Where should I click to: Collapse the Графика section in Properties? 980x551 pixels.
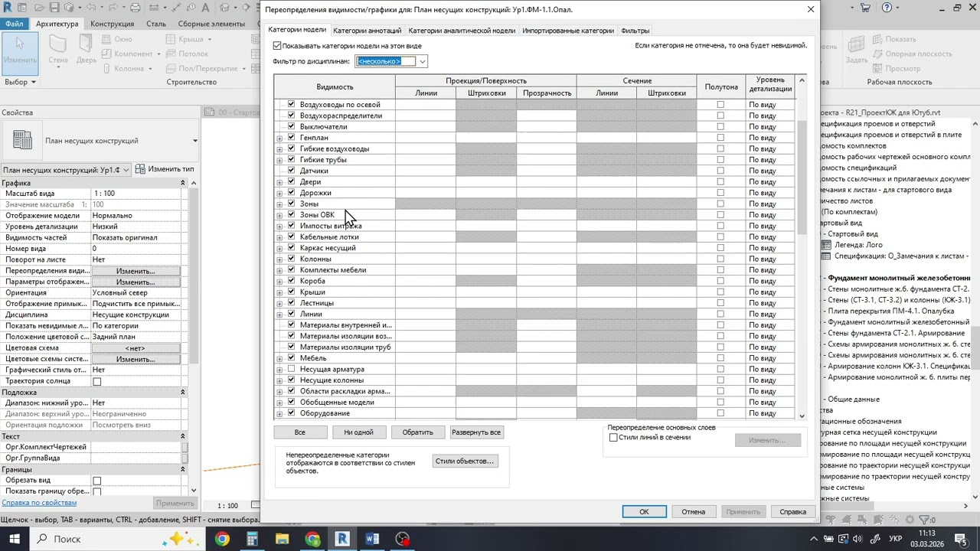(x=182, y=183)
